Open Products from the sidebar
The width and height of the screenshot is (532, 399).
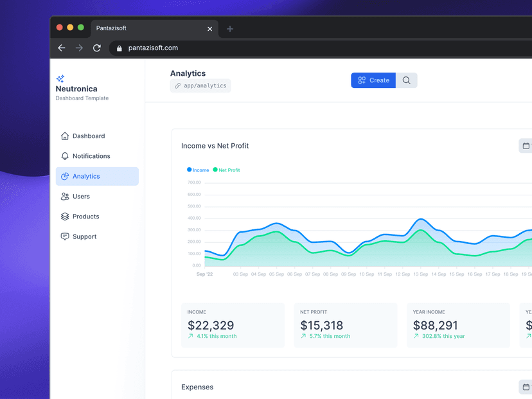click(97, 217)
